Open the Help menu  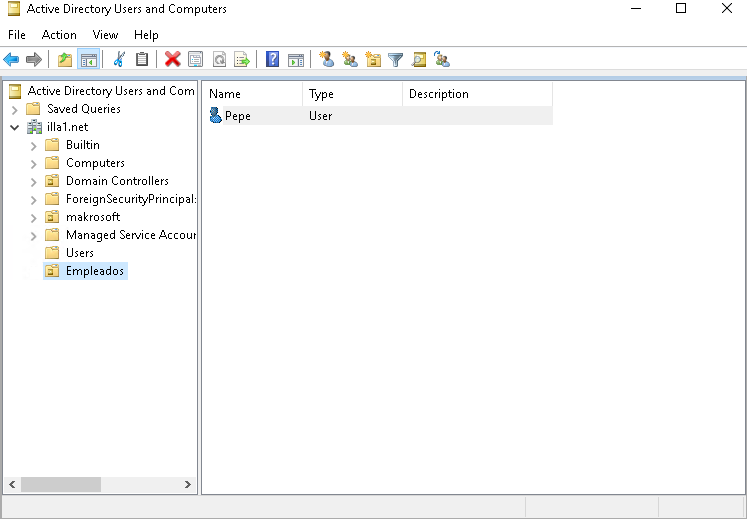click(x=146, y=35)
